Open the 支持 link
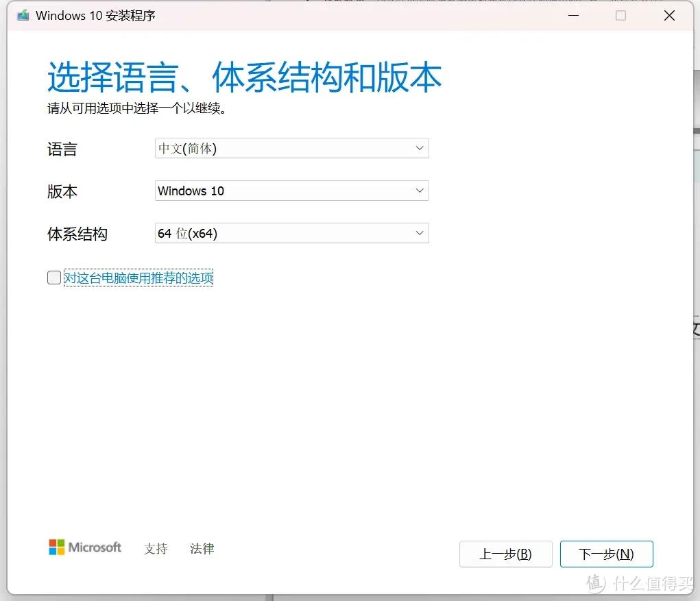 coord(156,548)
